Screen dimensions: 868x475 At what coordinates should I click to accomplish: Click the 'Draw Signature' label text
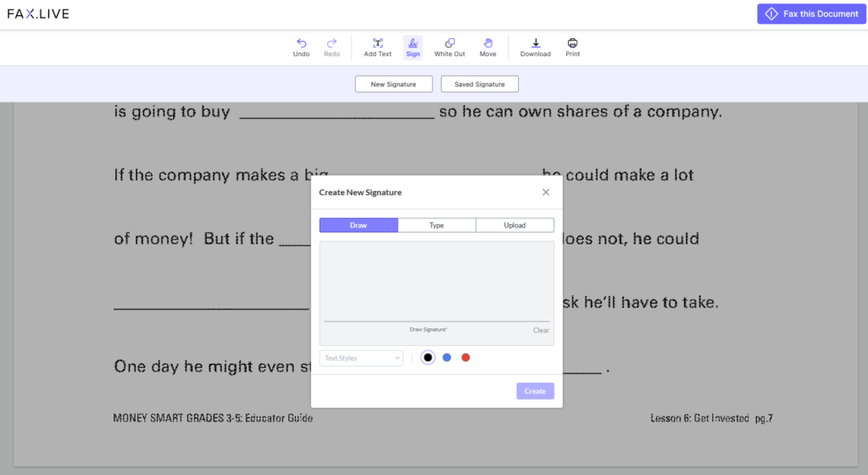tap(428, 329)
